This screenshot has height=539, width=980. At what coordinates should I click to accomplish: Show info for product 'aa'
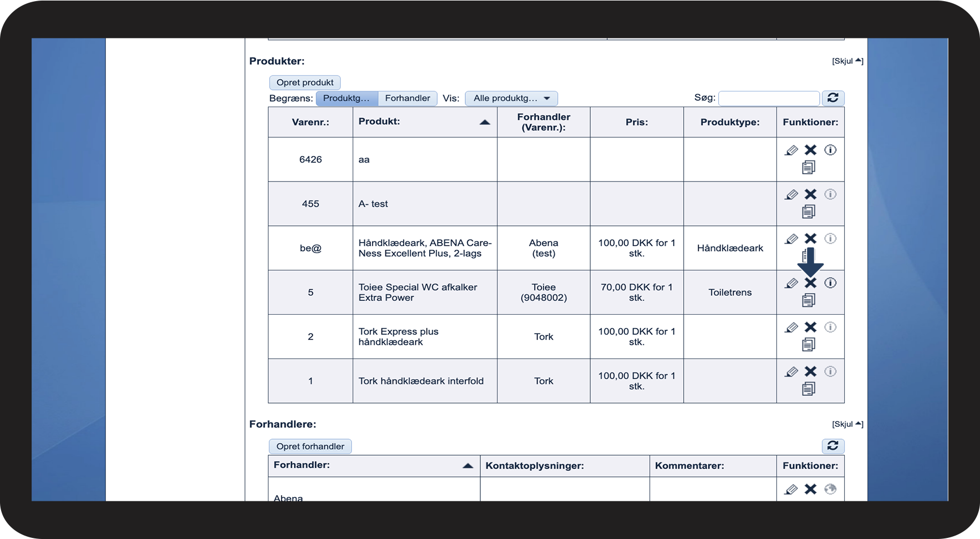tap(830, 150)
